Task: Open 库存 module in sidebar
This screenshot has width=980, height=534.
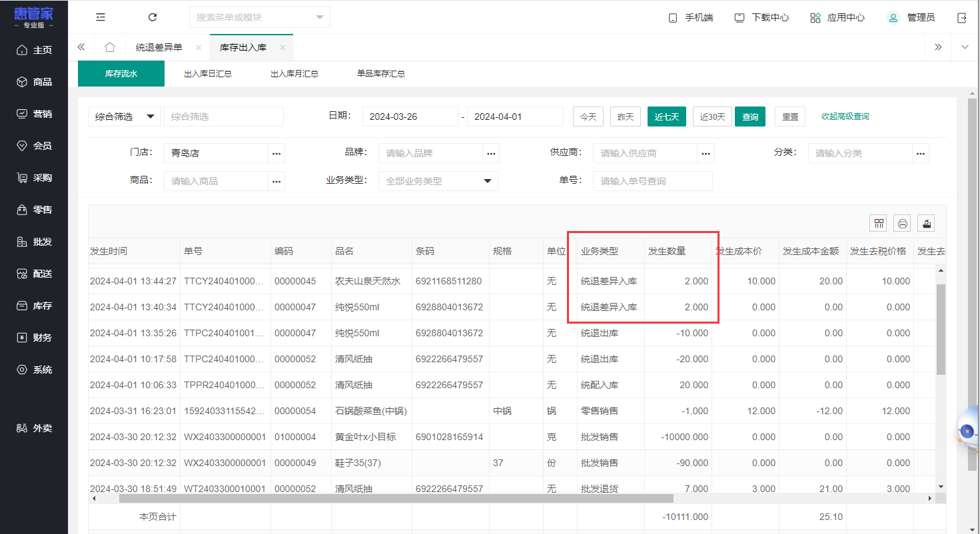Action: pos(34,306)
